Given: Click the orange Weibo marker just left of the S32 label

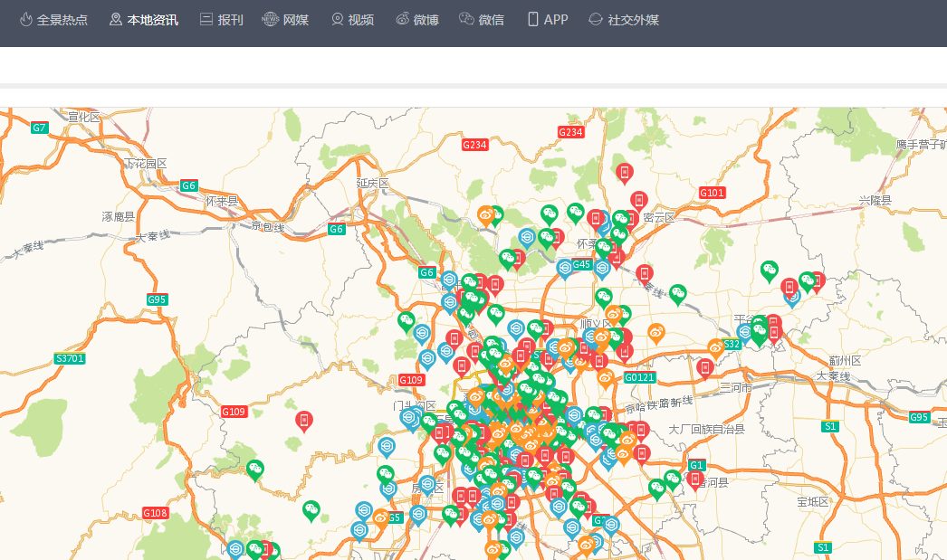Looking at the screenshot, I should (x=716, y=347).
